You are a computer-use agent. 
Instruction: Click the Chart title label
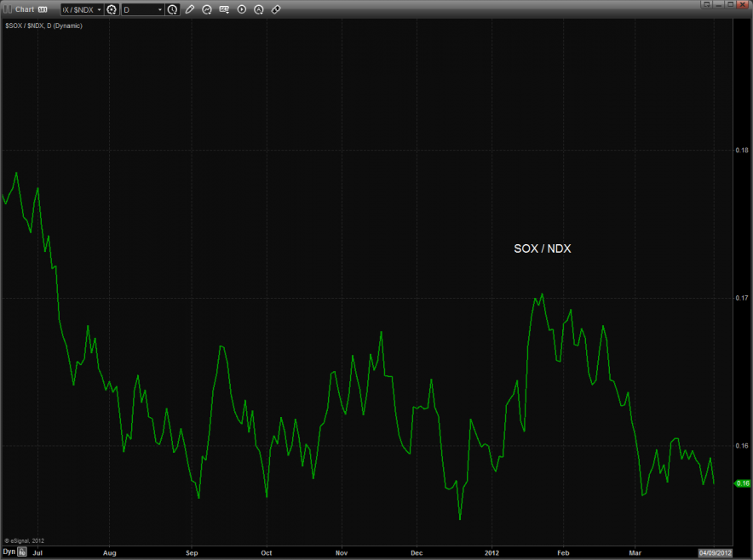click(x=24, y=9)
